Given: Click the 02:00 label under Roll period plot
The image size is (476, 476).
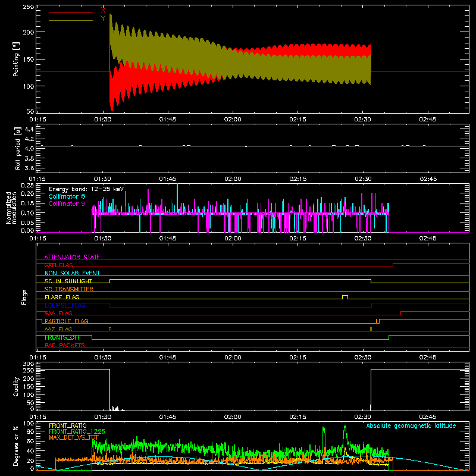Looking at the screenshot, I should pos(233,179).
